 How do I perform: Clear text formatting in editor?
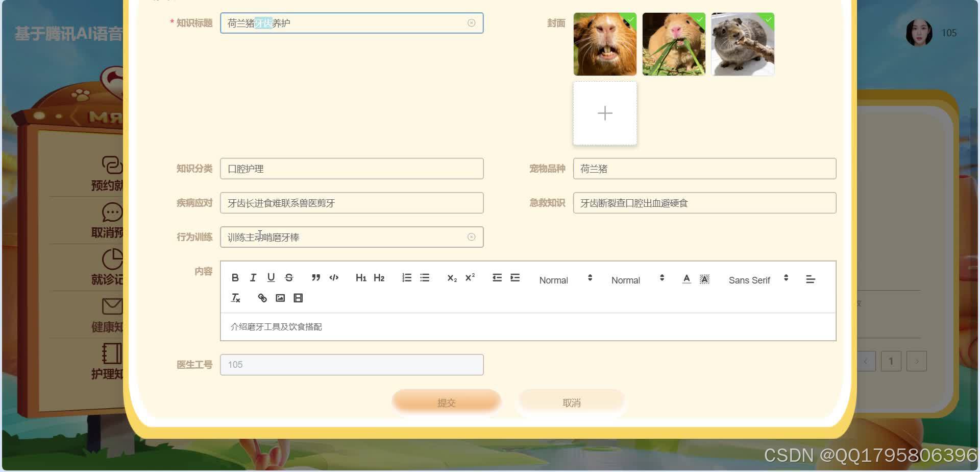pos(235,298)
